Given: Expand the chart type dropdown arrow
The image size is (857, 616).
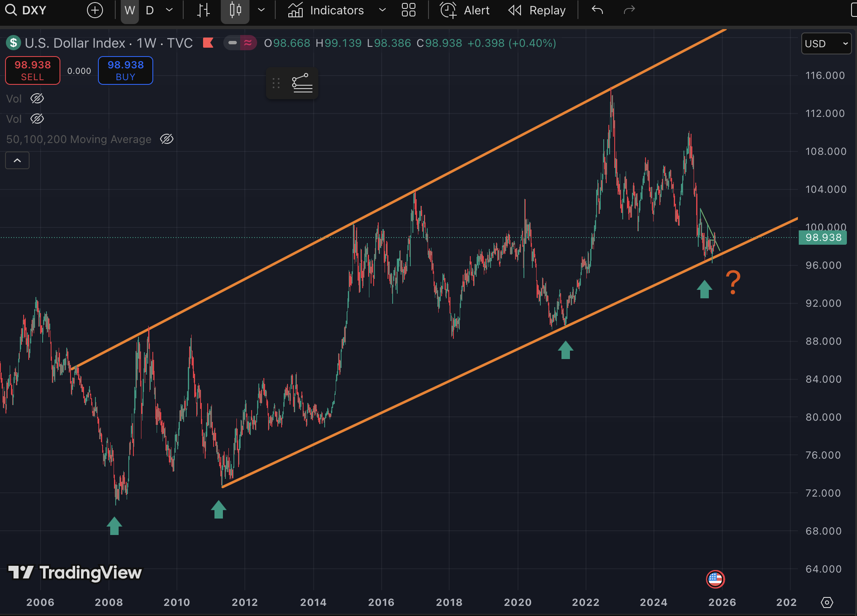Looking at the screenshot, I should point(261,10).
